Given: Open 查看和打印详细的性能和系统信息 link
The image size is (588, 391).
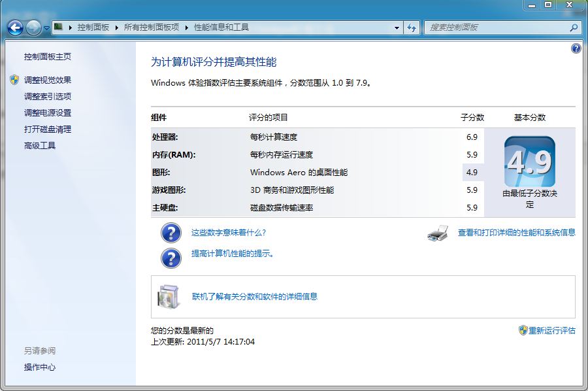Looking at the screenshot, I should [x=516, y=233].
